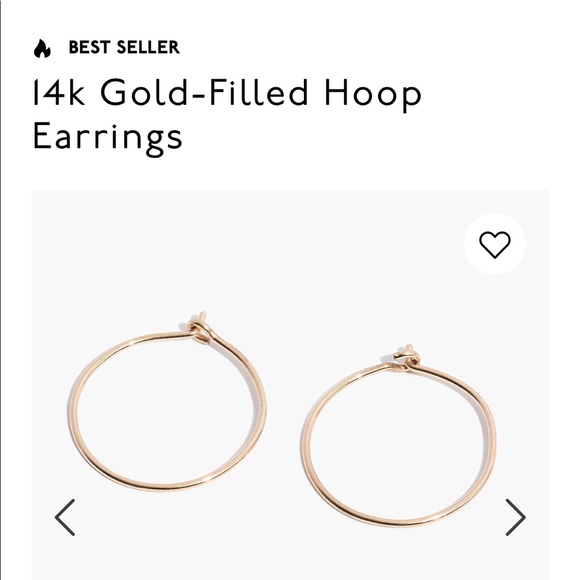The width and height of the screenshot is (580, 580).
Task: Click inside the right hoop's center
Action: (x=398, y=444)
